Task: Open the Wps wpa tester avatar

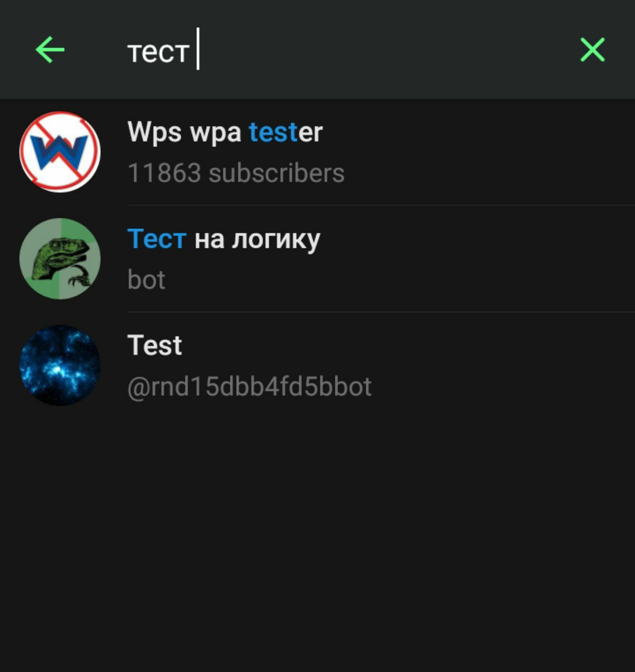Action: pyautogui.click(x=60, y=152)
